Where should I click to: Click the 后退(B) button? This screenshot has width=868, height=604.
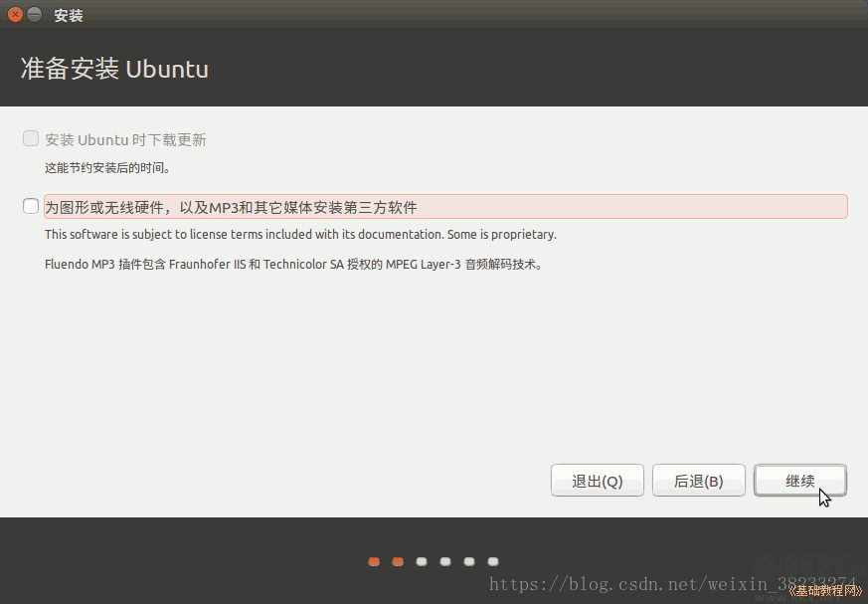(x=698, y=480)
